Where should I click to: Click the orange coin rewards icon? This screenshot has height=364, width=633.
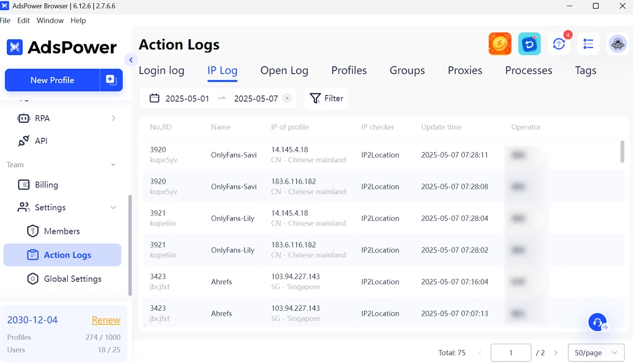click(500, 44)
